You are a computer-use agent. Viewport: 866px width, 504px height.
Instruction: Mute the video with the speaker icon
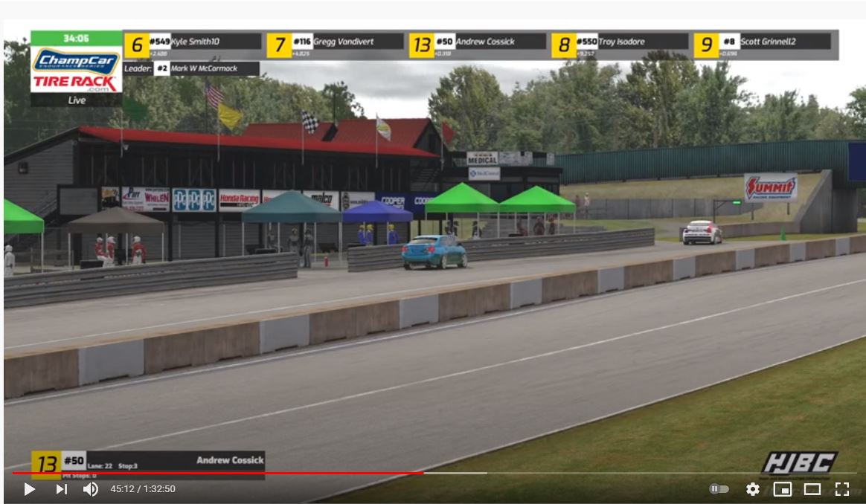[91, 489]
